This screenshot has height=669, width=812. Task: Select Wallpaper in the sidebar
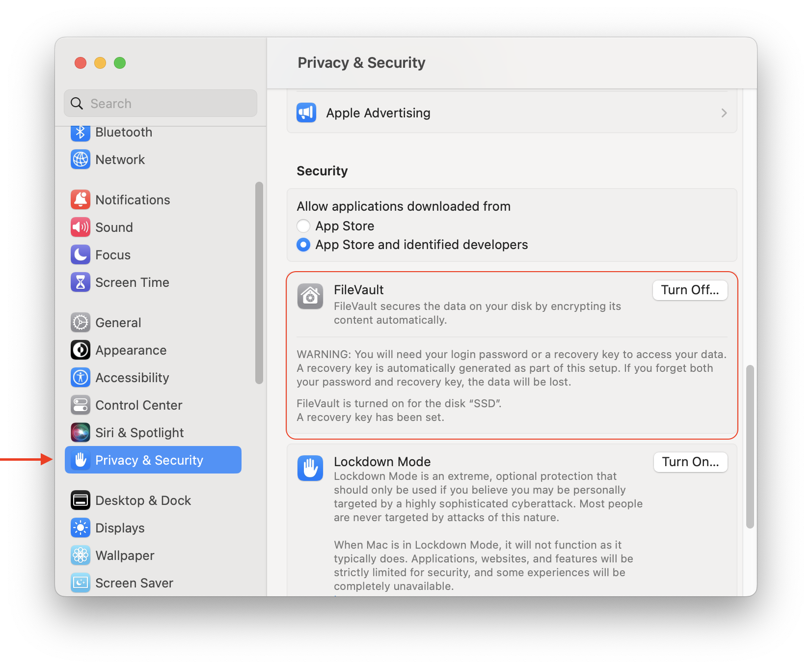click(153, 556)
